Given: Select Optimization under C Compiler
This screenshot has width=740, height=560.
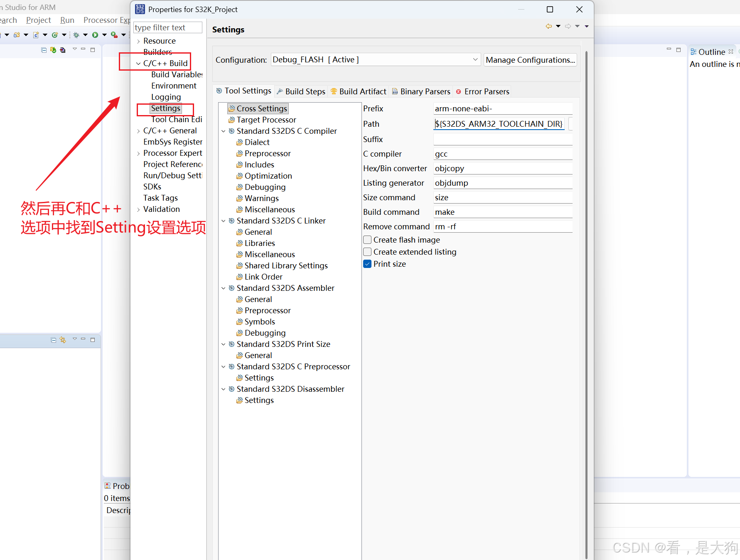Looking at the screenshot, I should click(268, 176).
